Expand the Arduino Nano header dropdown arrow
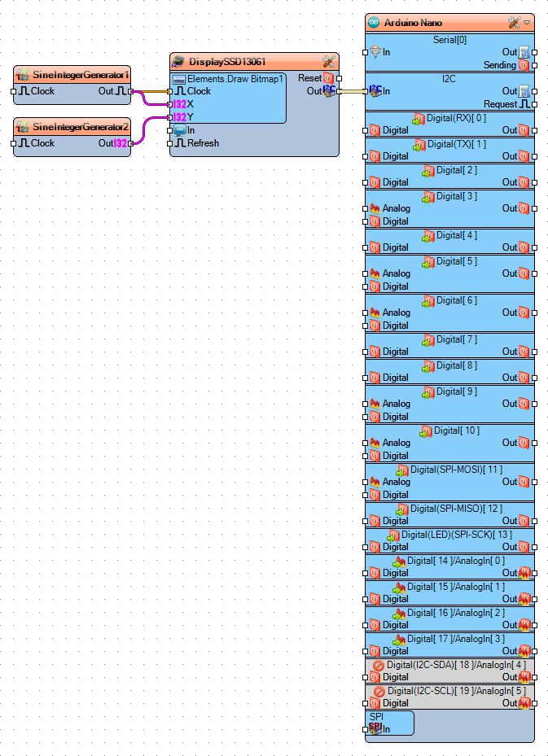548x756 pixels. pyautogui.click(x=527, y=23)
